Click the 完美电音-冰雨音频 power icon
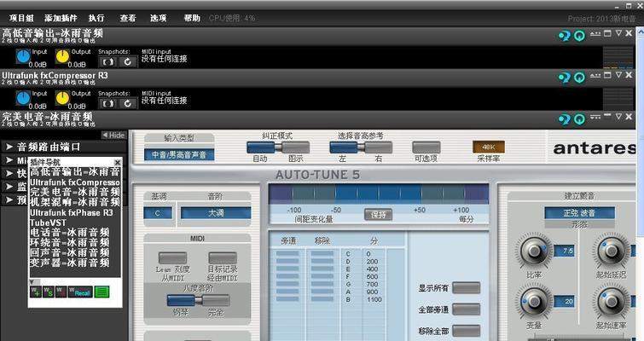644x341 pixels. [x=579, y=119]
